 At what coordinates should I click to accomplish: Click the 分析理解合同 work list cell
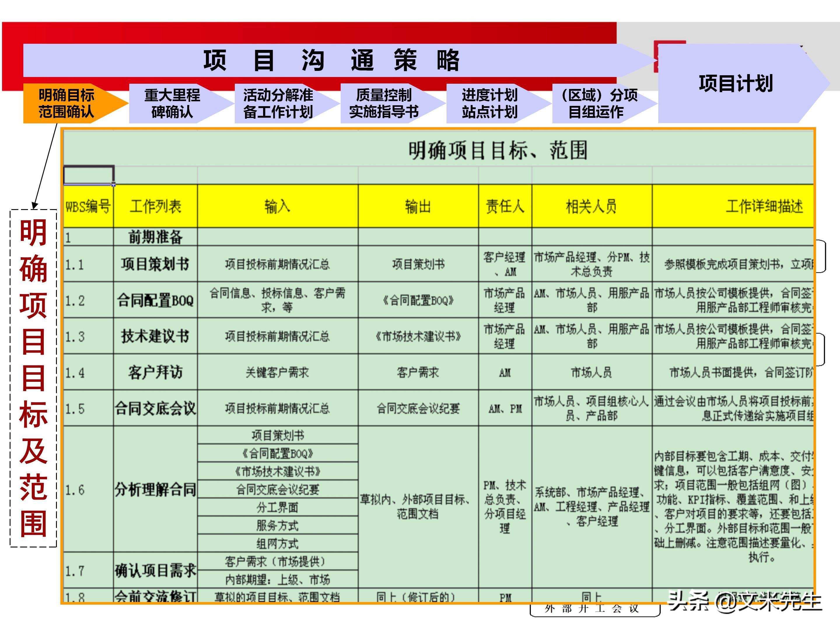tap(155, 489)
